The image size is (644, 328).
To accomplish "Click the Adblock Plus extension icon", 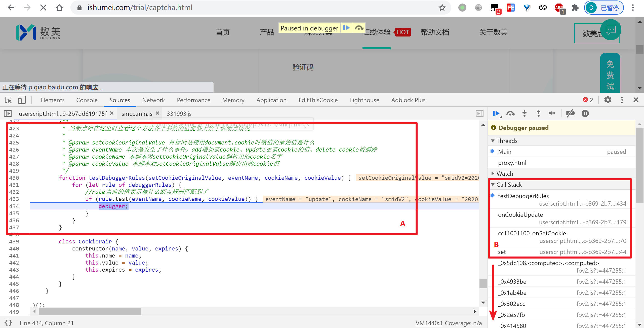I will point(559,8).
